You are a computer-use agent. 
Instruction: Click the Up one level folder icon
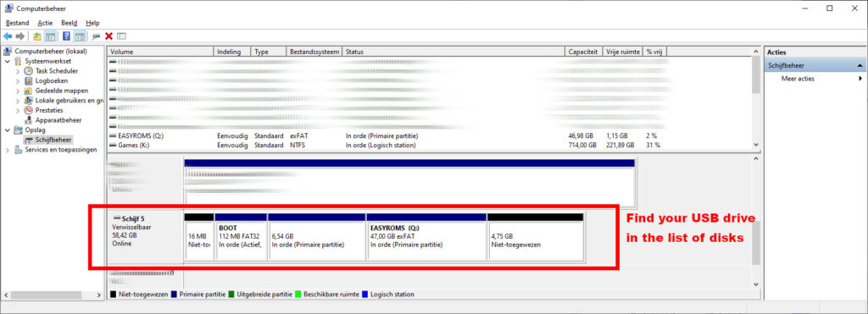[x=37, y=36]
